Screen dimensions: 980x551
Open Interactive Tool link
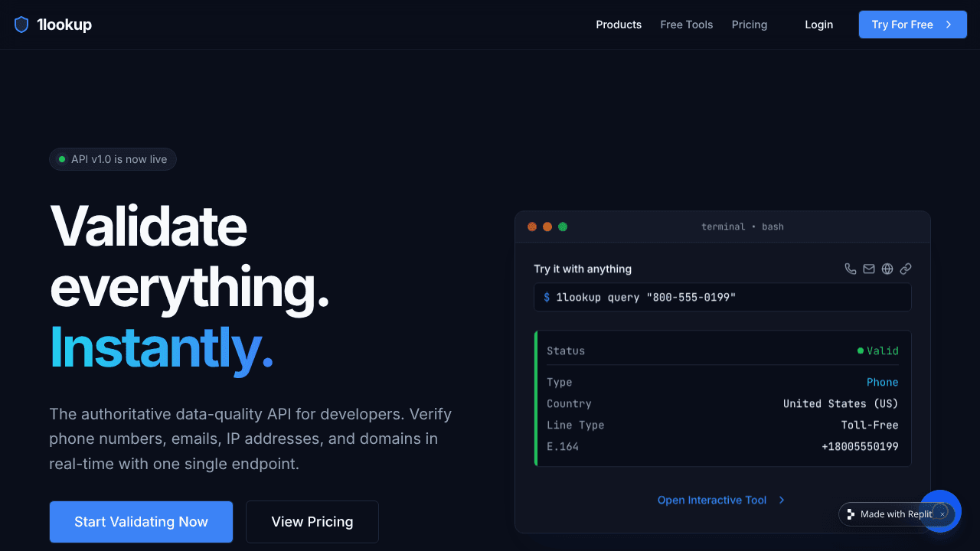tap(722, 500)
